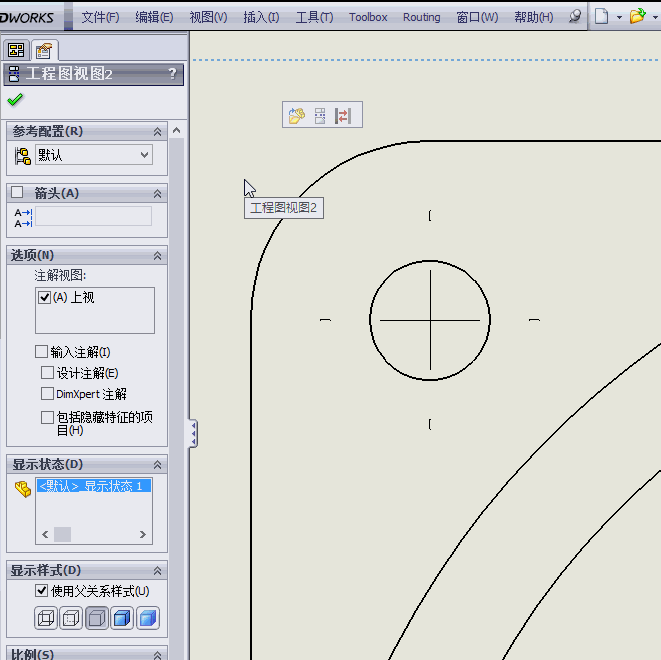Switch to the PropertyManager tab
Image resolution: width=661 pixels, height=660 pixels.
point(44,51)
